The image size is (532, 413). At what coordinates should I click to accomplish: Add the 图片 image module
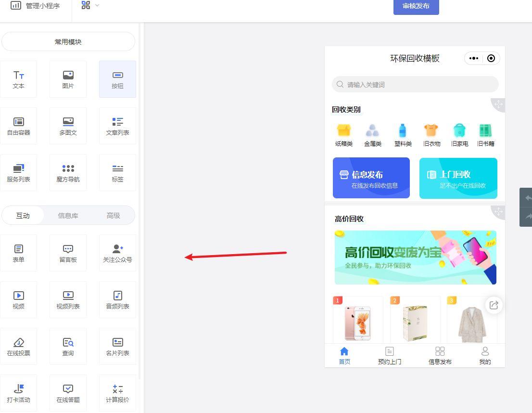tap(68, 79)
